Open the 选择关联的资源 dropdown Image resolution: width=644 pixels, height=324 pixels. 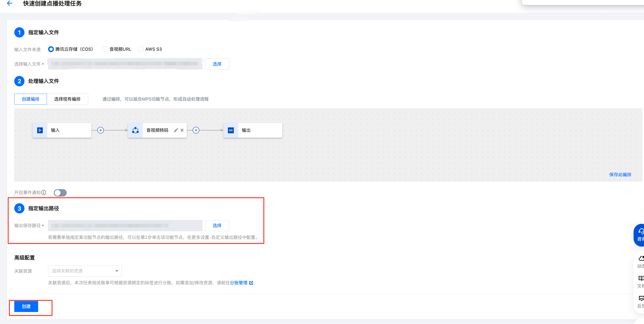(x=85, y=271)
